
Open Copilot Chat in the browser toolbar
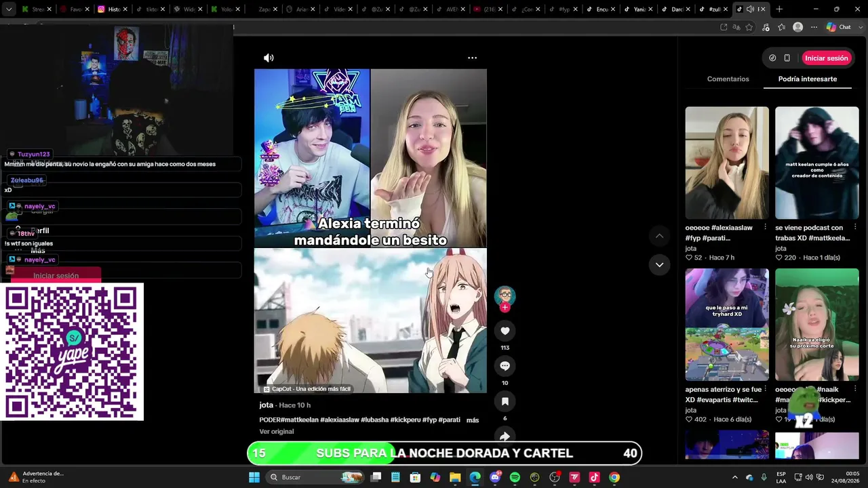pos(839,27)
